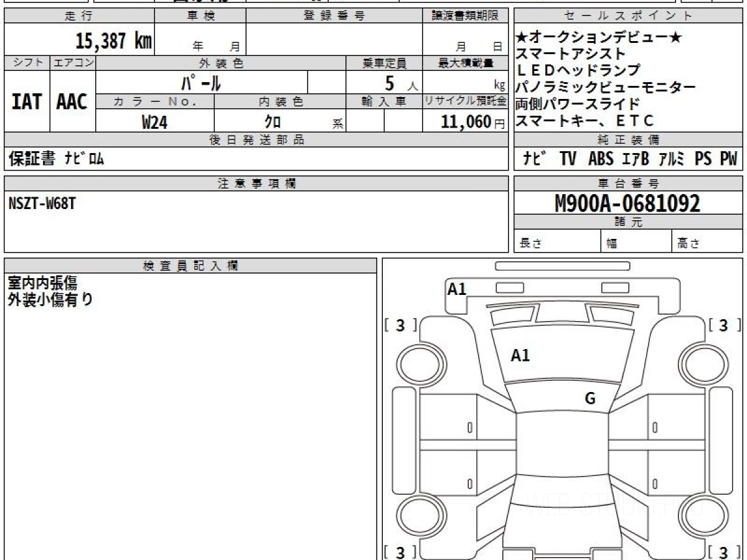
Task: Select the inspector note 室内内張傷
Action: pyautogui.click(x=42, y=284)
